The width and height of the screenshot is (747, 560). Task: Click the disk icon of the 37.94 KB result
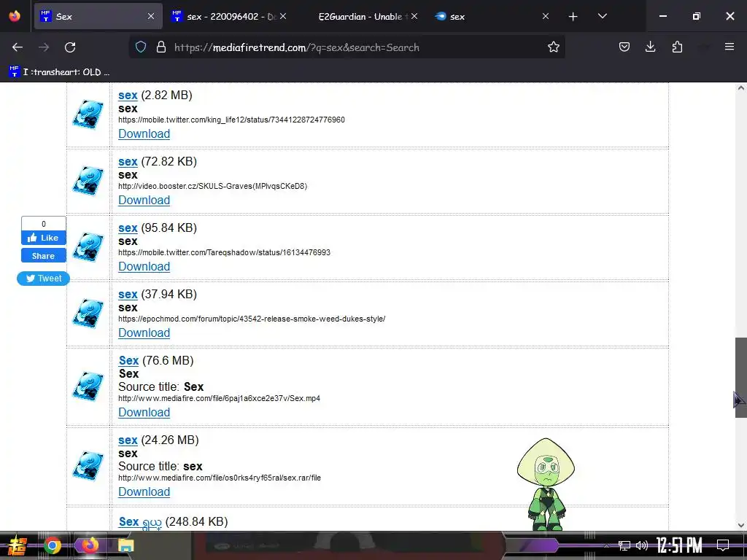(x=88, y=314)
